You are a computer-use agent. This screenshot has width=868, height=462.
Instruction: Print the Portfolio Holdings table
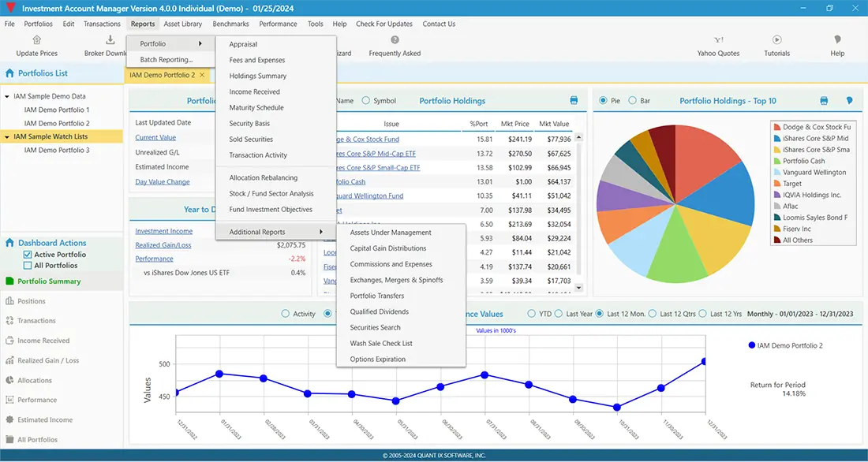(x=574, y=101)
